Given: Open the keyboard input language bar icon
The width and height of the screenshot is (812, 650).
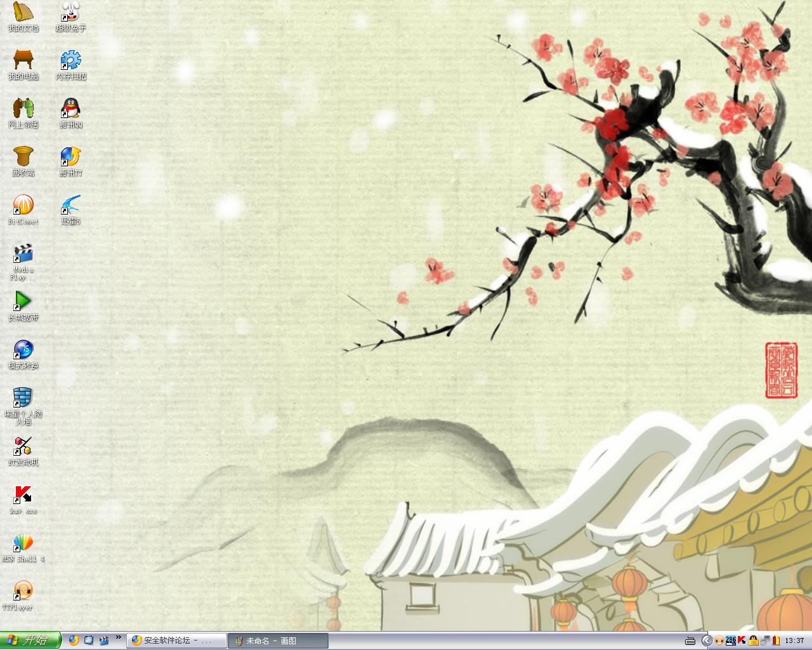Looking at the screenshot, I should click(690, 640).
